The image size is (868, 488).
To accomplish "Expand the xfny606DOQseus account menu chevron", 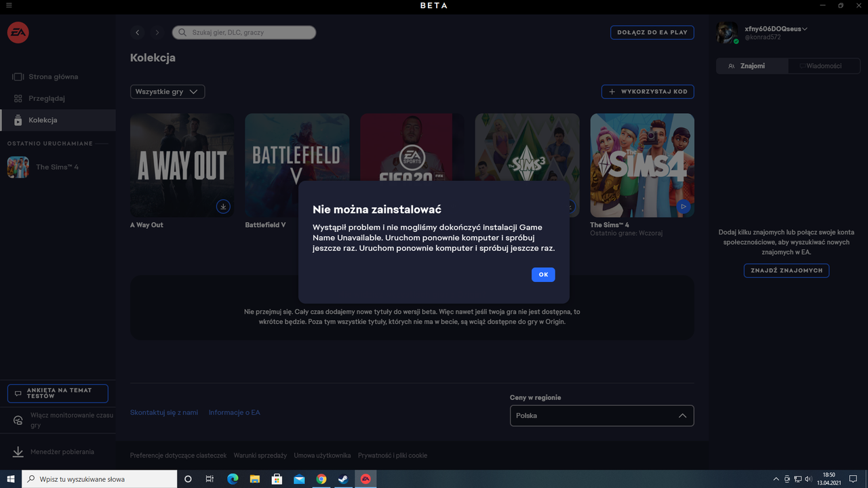I will [x=804, y=29].
